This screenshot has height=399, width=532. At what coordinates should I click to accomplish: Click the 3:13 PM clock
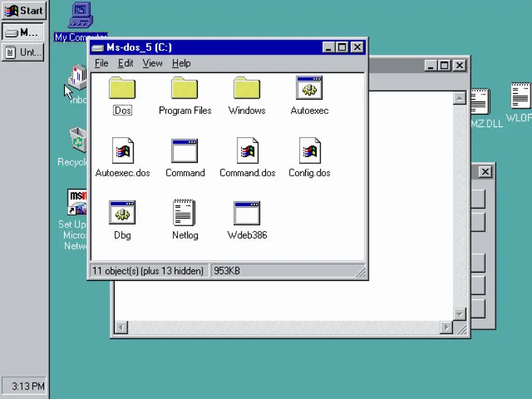24,386
